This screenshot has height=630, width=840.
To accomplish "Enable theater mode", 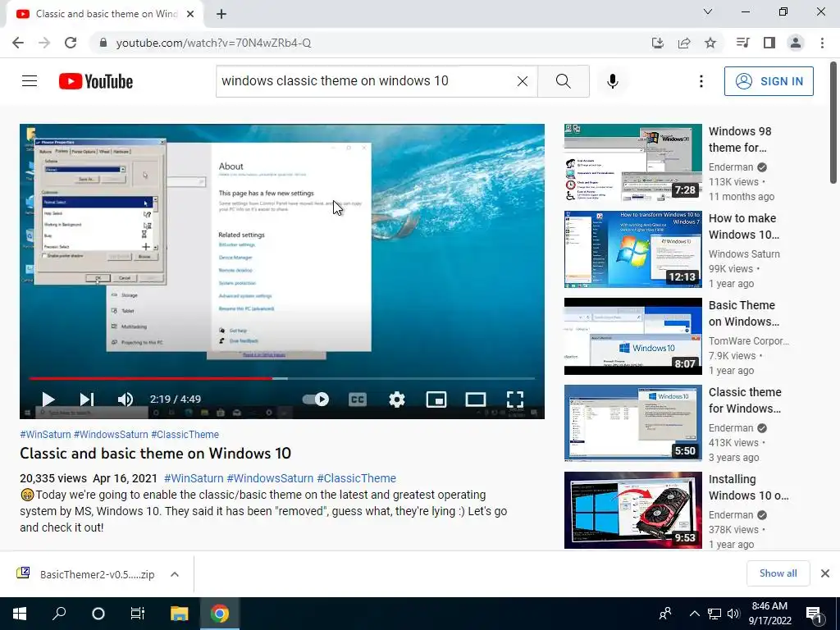I will point(476,399).
